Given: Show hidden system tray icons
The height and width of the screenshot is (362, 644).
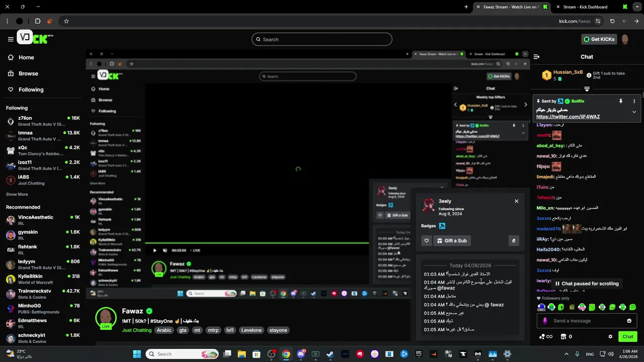Looking at the screenshot, I should 567,354.
